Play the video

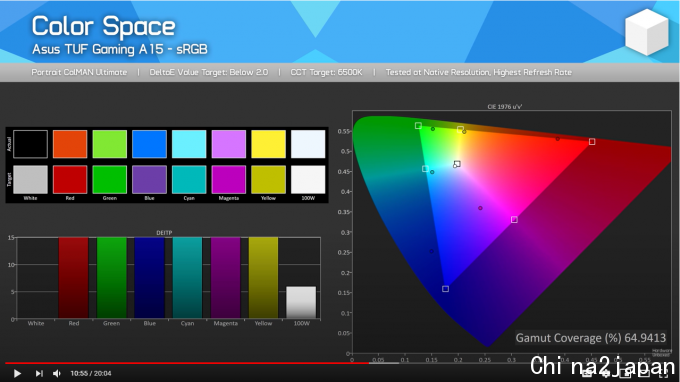tap(17, 373)
